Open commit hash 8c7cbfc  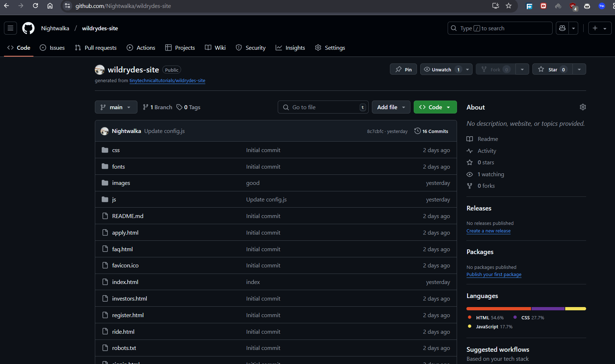pos(375,131)
